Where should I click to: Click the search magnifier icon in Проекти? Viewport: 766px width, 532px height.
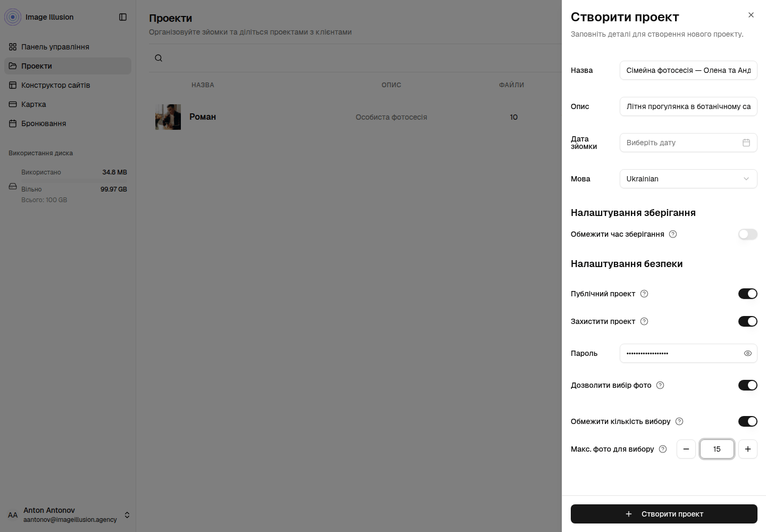pos(159,58)
